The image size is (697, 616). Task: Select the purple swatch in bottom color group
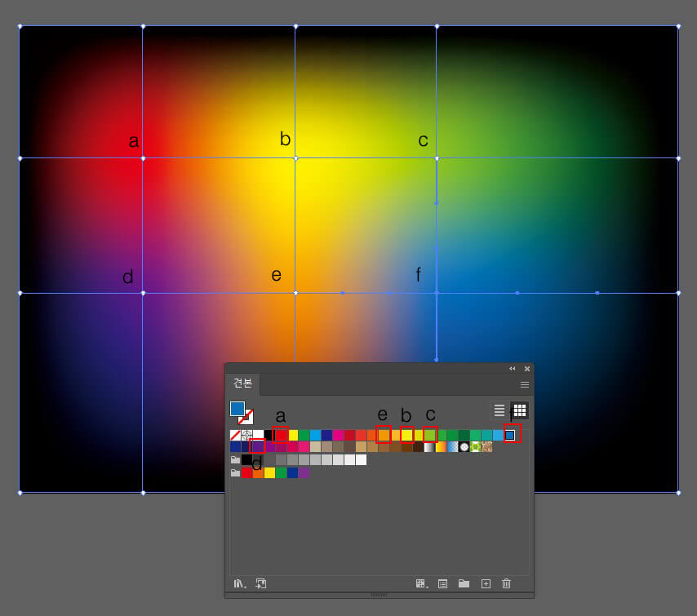tap(304, 473)
